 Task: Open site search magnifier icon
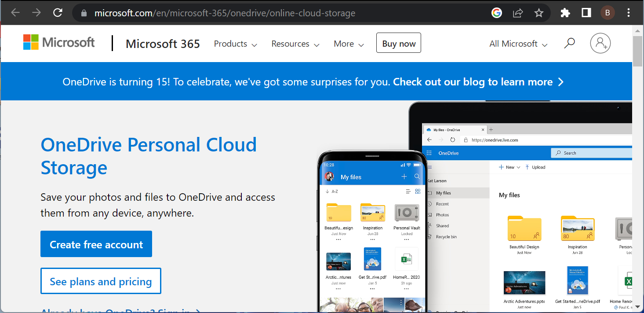569,43
